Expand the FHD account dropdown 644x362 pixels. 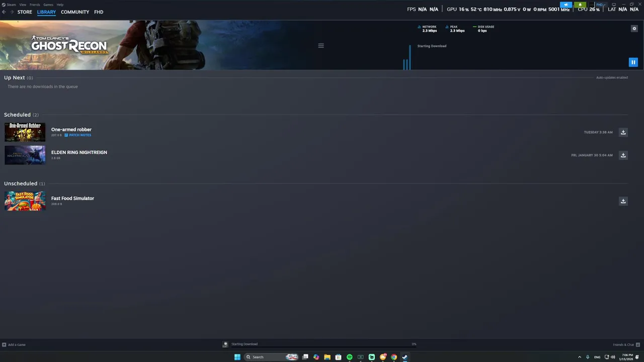click(x=601, y=5)
